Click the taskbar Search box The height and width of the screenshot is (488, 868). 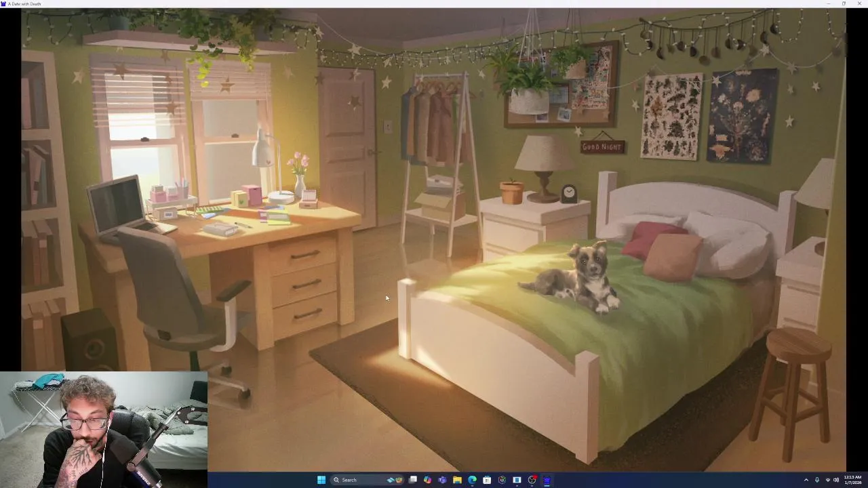(x=367, y=480)
